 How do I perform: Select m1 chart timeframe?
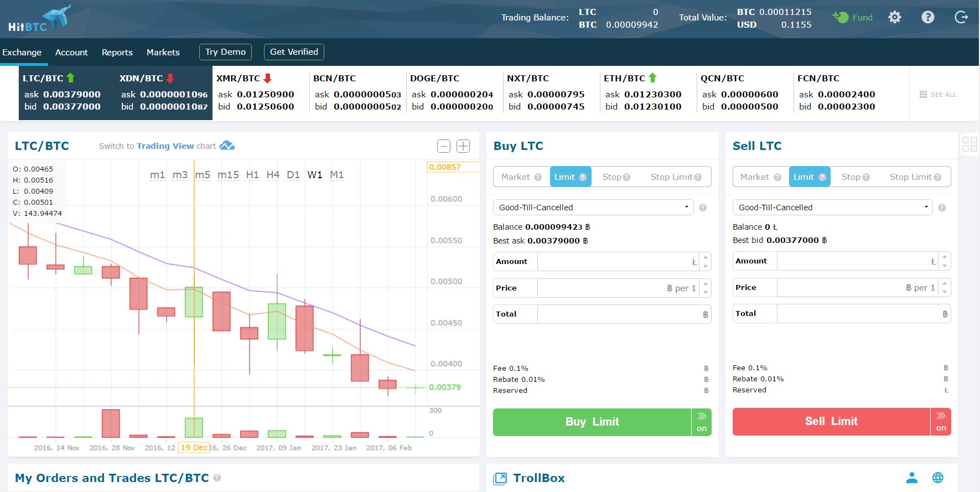point(158,175)
